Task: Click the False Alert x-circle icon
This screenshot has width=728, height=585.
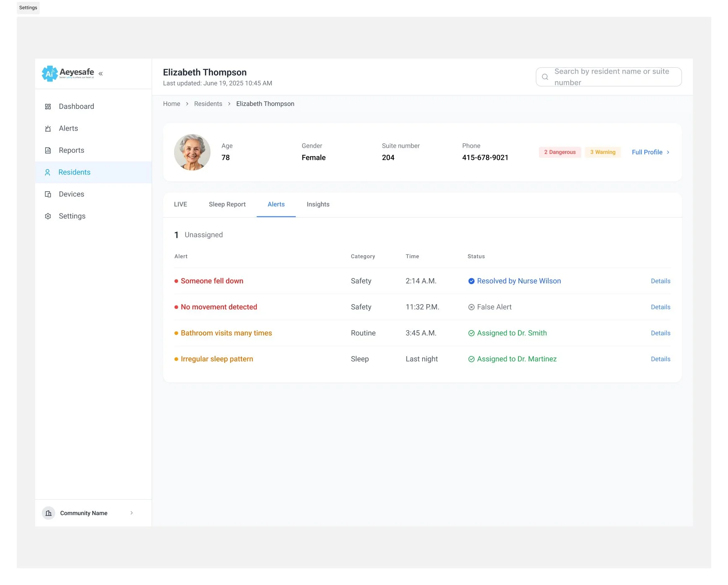Action: tap(472, 307)
